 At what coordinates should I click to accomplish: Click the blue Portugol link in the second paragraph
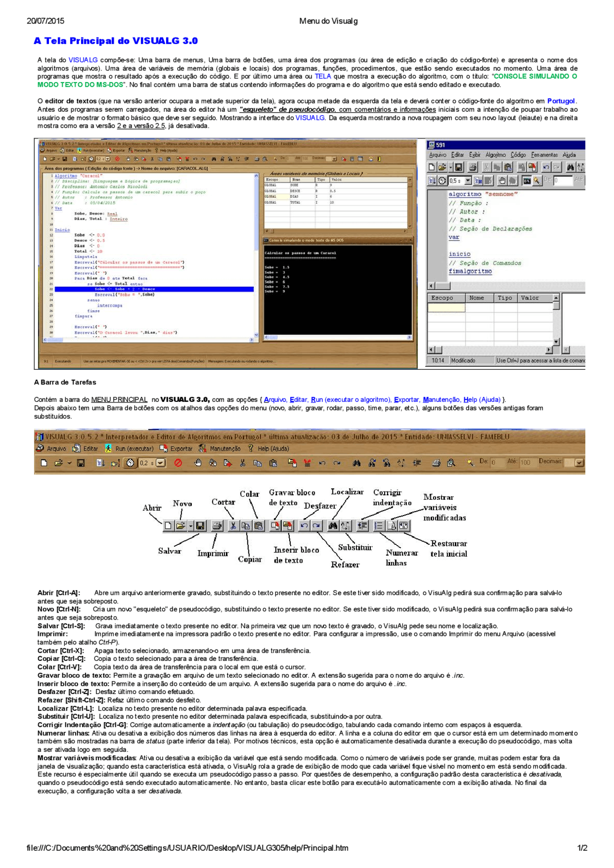[561, 101]
